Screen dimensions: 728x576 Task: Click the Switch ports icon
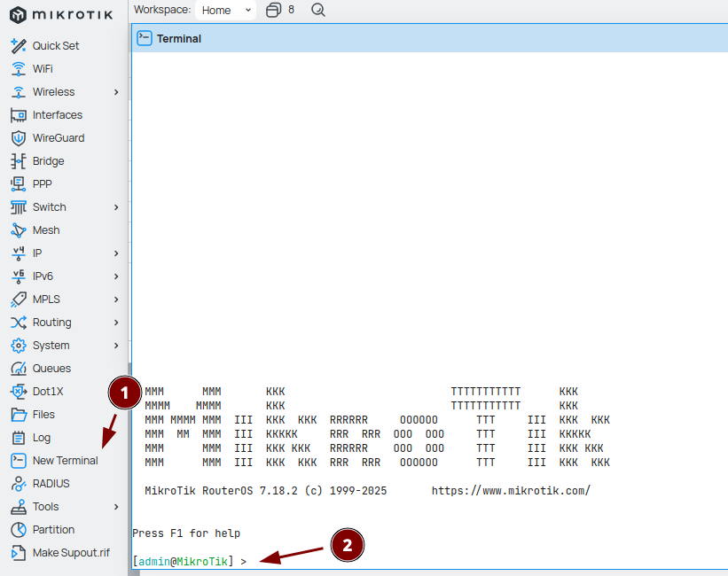tap(18, 207)
